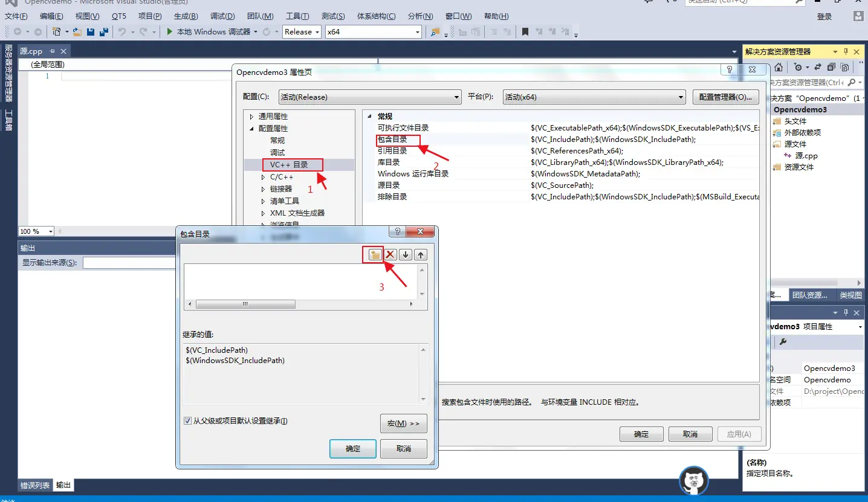Click 取消 in the 属性页 dialog

point(690,434)
